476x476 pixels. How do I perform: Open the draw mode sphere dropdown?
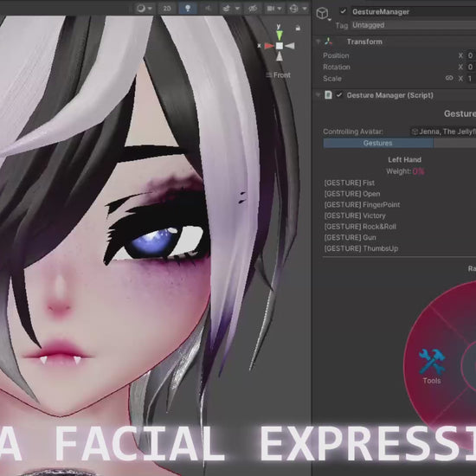coord(145,8)
